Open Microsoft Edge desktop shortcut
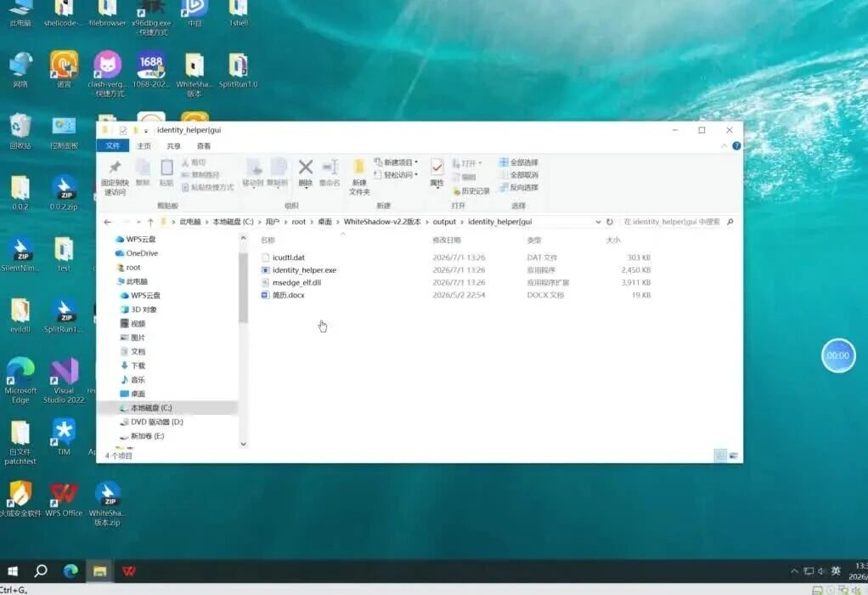 [20, 380]
